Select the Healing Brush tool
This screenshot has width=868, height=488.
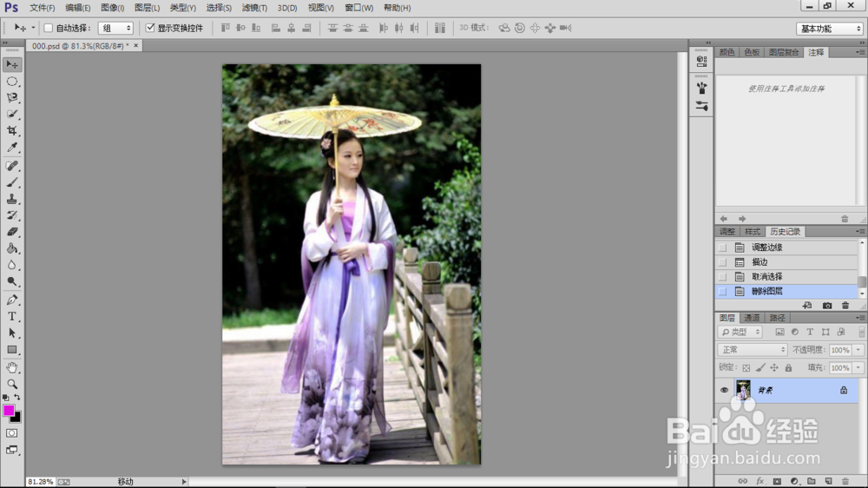11,166
